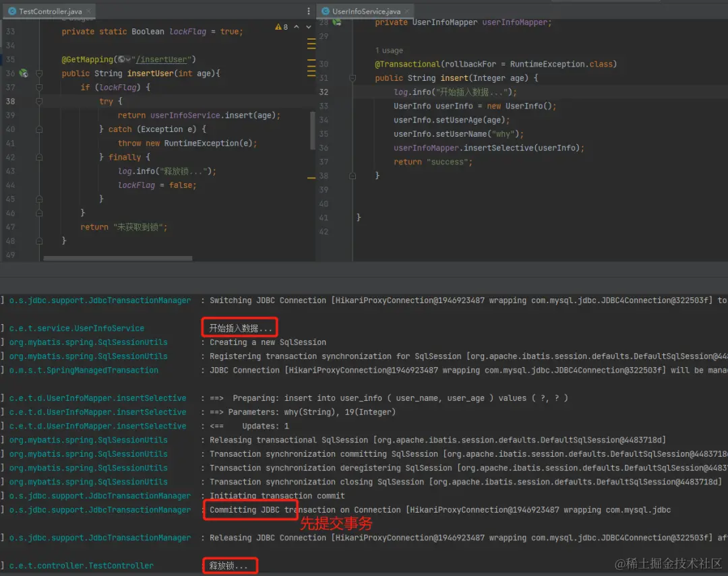Click the '1 usage' hint above insert method
Screen dimensions: 728x576
(389, 50)
